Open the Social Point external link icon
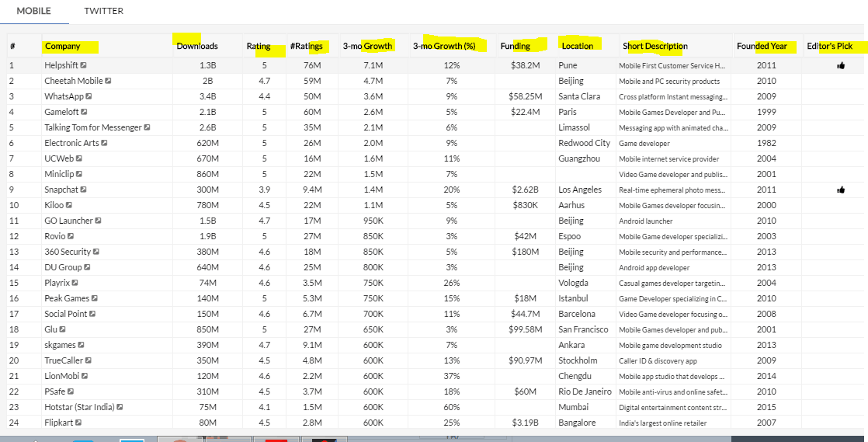This screenshot has height=442, width=868. [92, 314]
